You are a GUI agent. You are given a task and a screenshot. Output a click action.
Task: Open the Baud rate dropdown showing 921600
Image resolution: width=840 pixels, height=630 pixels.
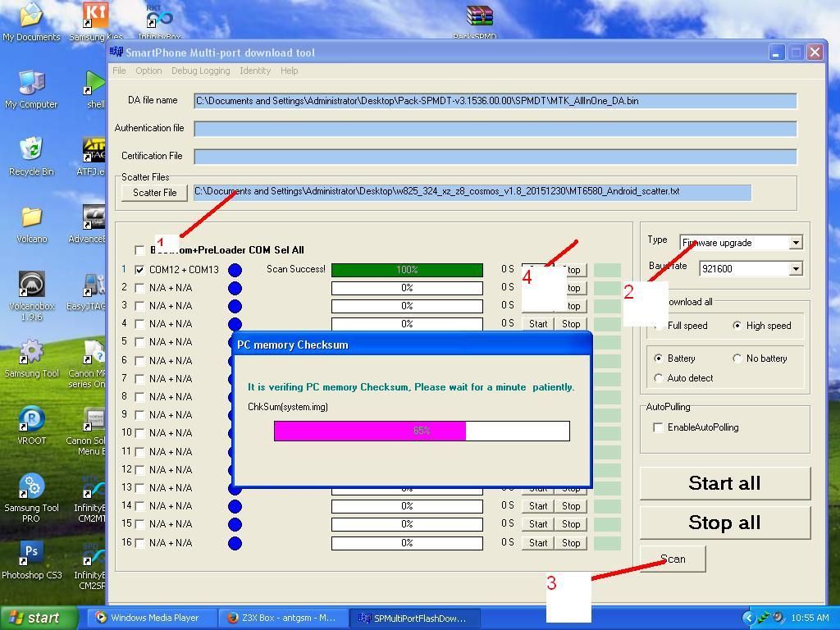click(796, 268)
